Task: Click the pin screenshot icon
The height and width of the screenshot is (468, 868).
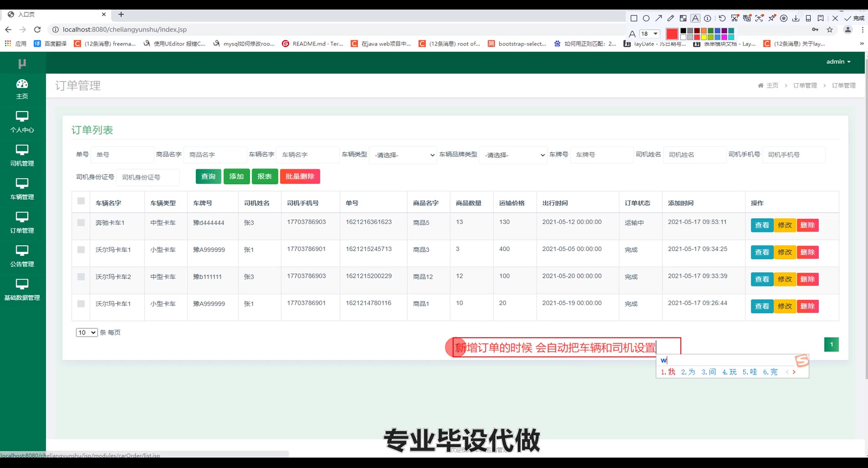Action: click(x=772, y=18)
